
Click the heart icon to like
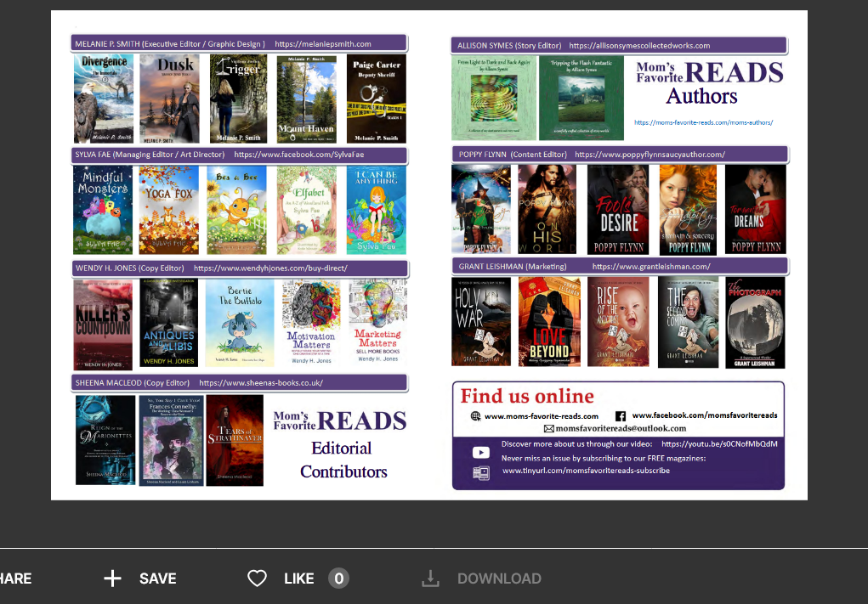click(x=257, y=579)
